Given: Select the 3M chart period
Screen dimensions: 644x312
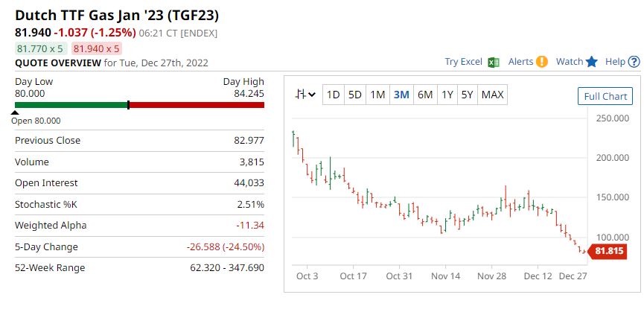Looking at the screenshot, I should 401,95.
